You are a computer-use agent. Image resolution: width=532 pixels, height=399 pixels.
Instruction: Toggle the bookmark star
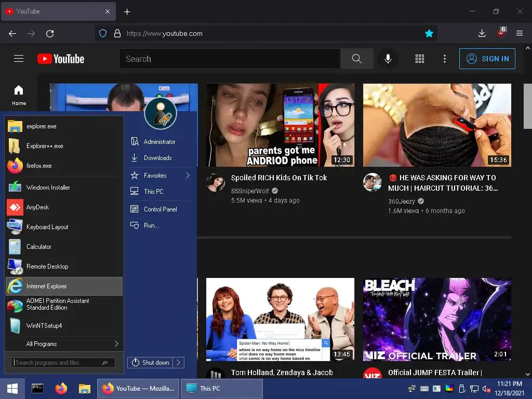(x=429, y=33)
